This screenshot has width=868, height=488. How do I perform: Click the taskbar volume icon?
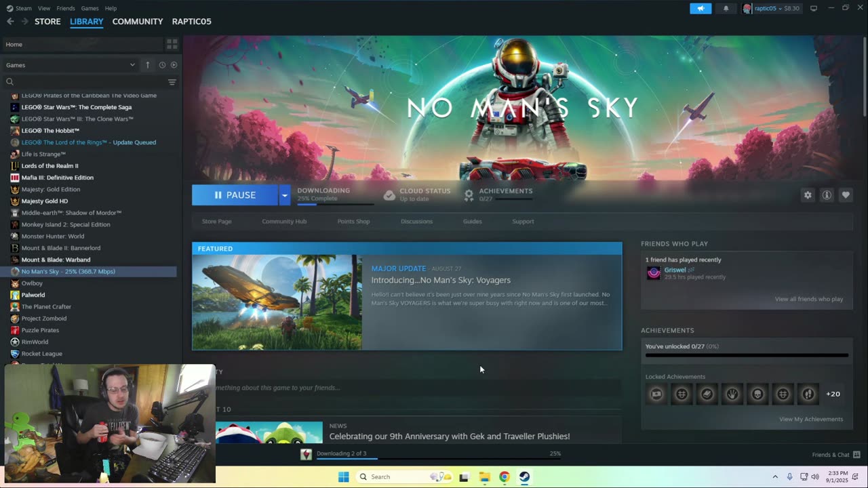click(x=815, y=476)
